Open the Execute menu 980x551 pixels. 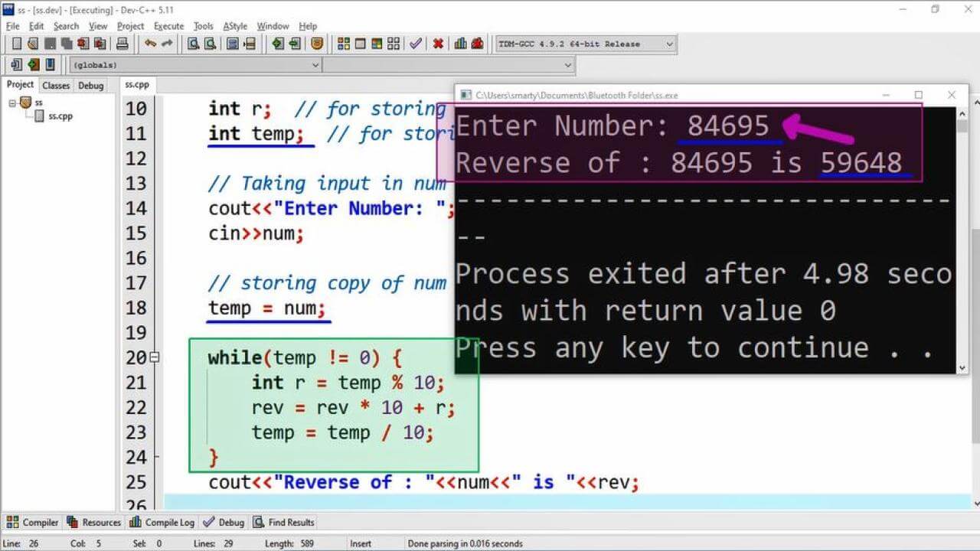[x=168, y=25]
